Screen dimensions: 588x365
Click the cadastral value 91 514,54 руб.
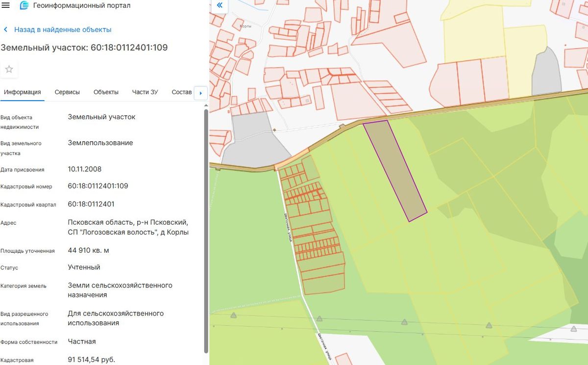[92, 360]
